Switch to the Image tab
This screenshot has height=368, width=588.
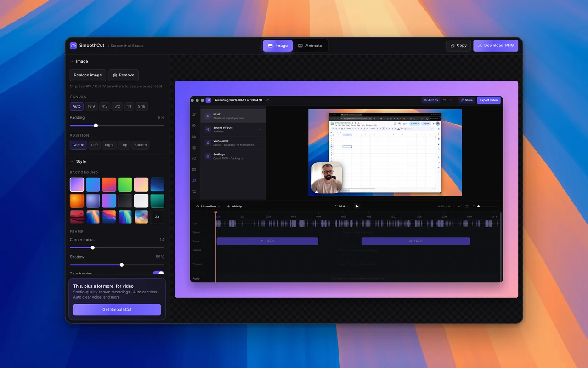coord(277,46)
